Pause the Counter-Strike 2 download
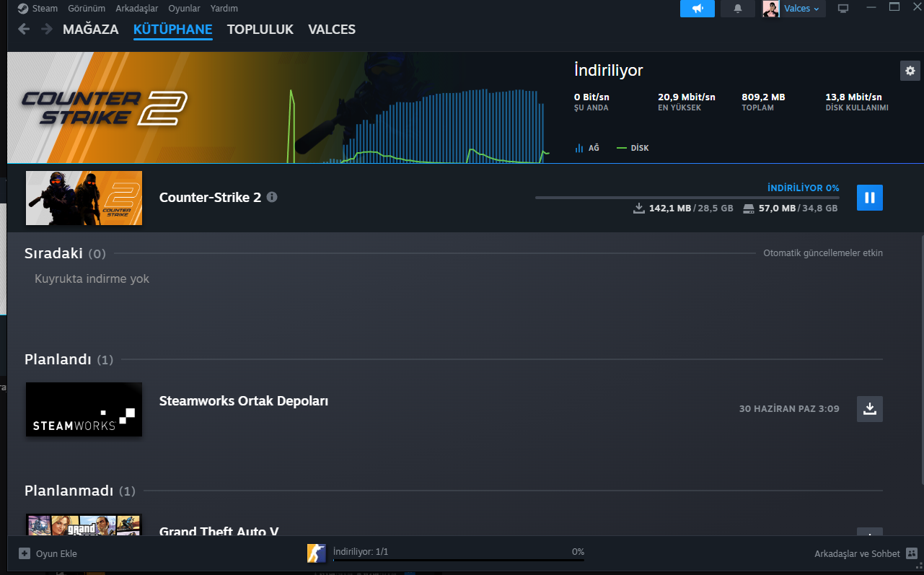This screenshot has width=924, height=575. [x=870, y=198]
